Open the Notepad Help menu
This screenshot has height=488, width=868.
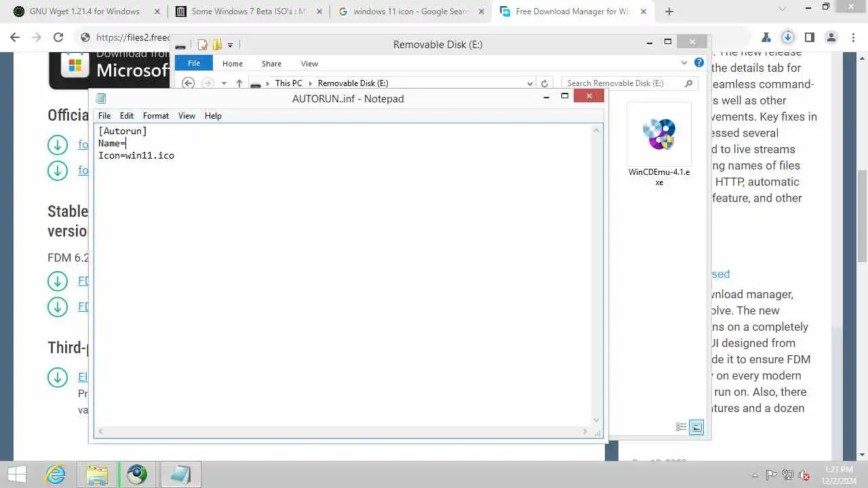click(213, 116)
